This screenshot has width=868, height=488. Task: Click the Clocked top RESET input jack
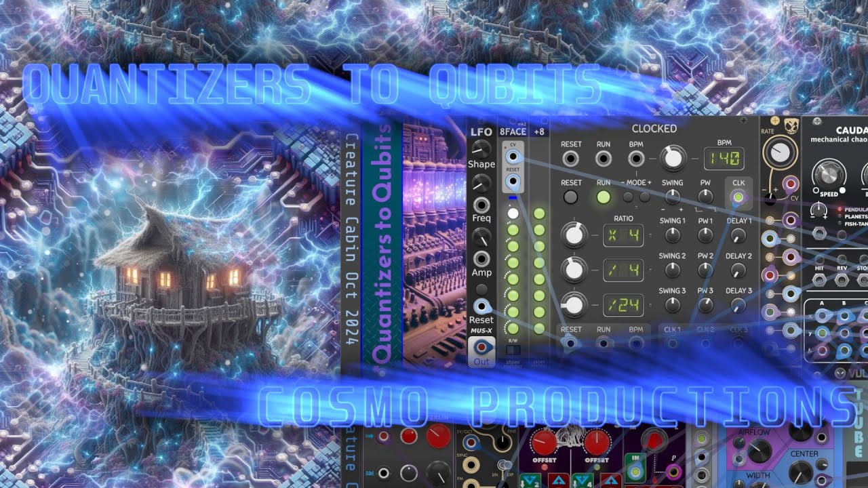point(571,159)
